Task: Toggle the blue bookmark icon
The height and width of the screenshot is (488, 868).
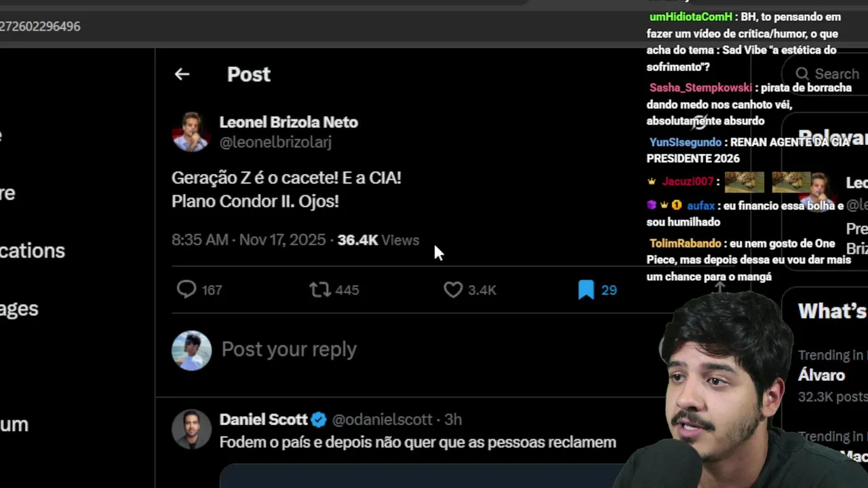Action: pos(586,289)
